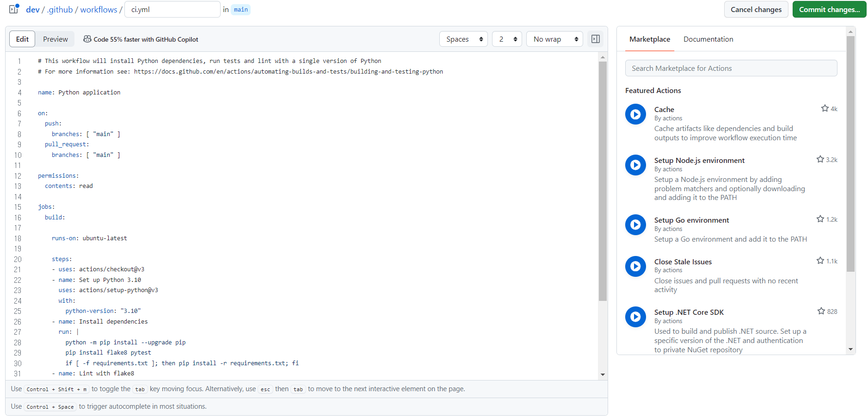Click the Setup Node.js environment action icon
Screen dimensions: 868x418
point(635,165)
